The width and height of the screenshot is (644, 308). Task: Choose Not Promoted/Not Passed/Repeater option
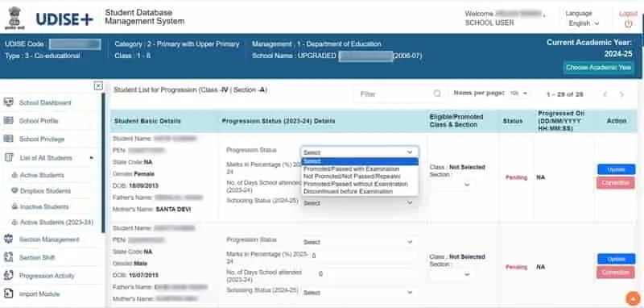[359, 176]
